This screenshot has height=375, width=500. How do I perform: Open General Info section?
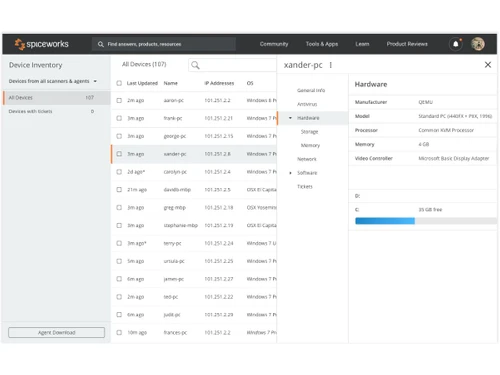(311, 90)
